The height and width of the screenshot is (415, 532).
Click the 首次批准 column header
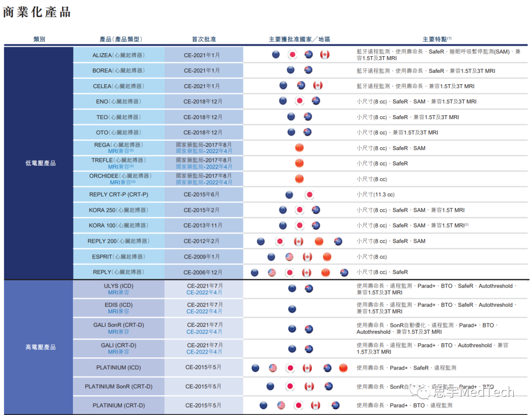point(203,39)
